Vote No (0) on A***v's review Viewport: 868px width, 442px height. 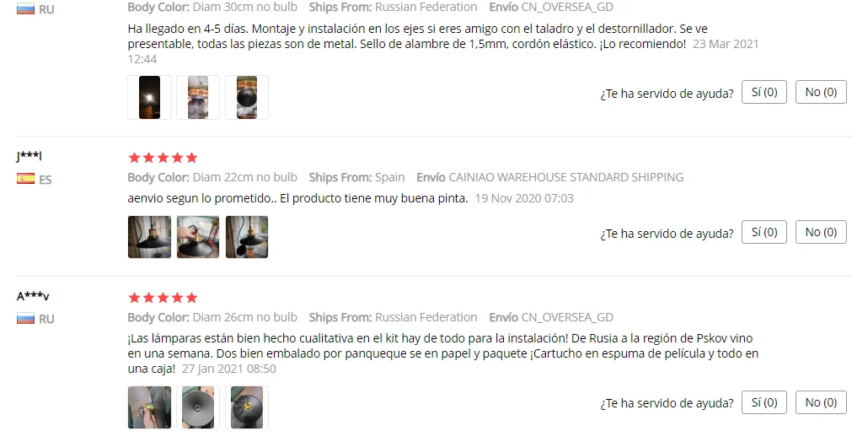click(x=821, y=402)
